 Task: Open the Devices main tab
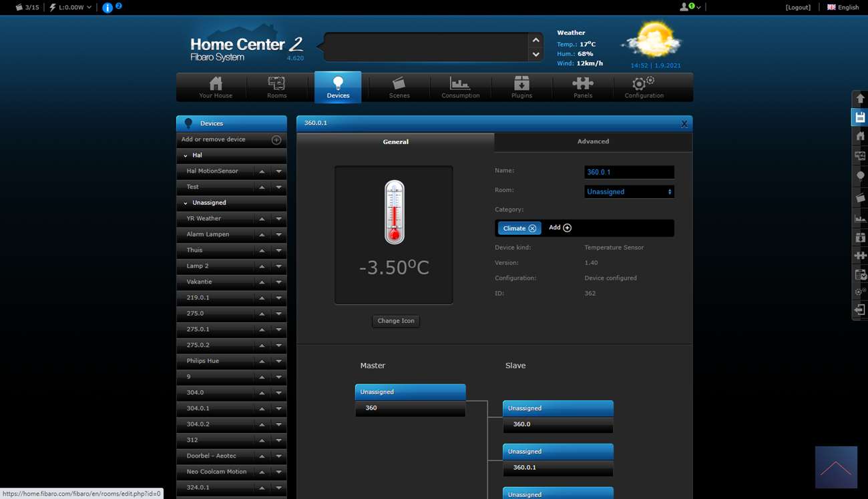(338, 87)
